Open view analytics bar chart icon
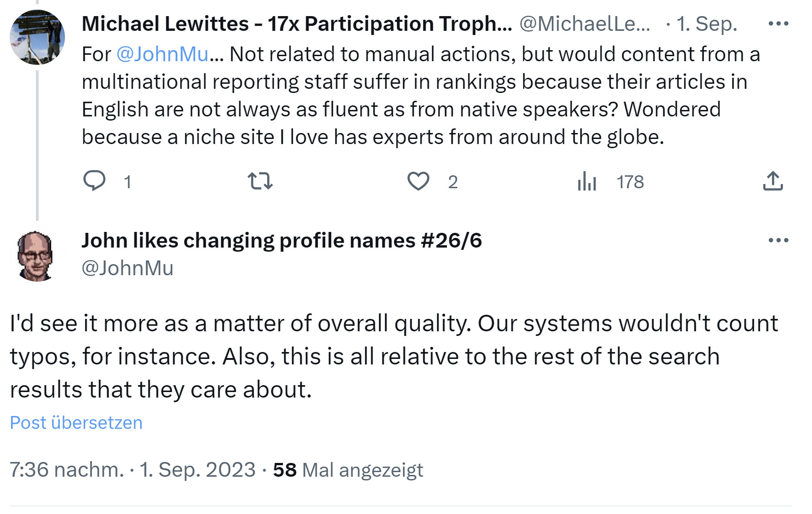The width and height of the screenshot is (812, 514). point(587,181)
